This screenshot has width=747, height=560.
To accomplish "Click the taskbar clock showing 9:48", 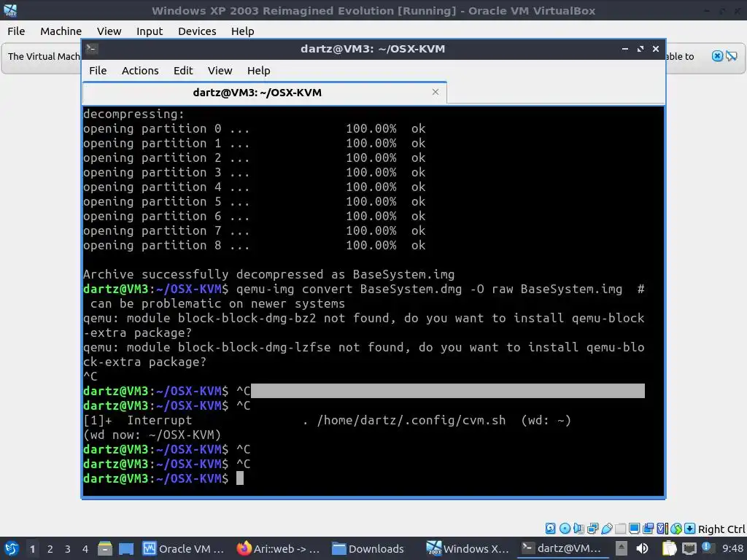I will tap(732, 548).
